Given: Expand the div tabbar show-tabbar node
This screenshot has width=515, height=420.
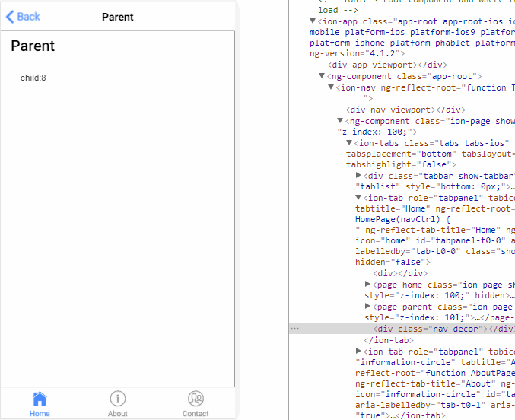Looking at the screenshot, I should point(359,176).
